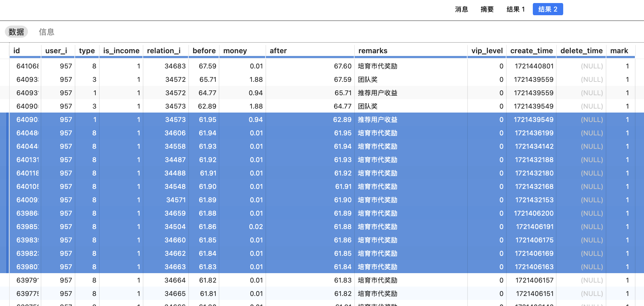
Task: Click the after value 62.89
Action: click(x=342, y=120)
